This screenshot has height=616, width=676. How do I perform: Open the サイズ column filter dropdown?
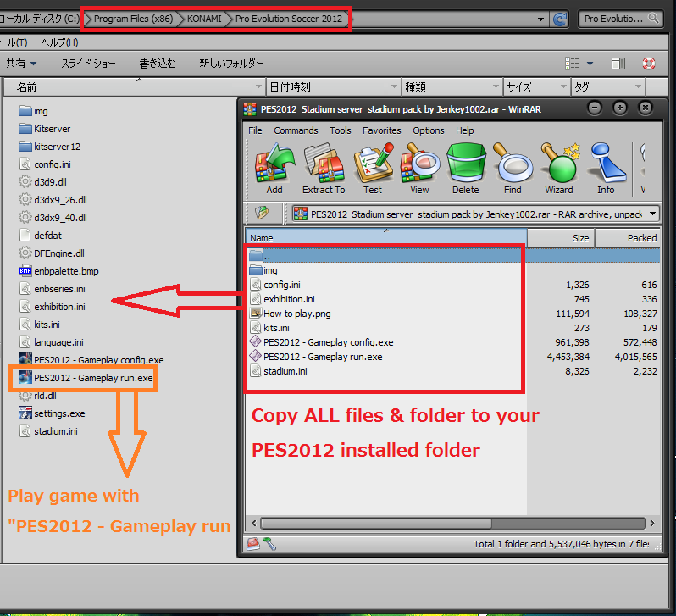[563, 86]
